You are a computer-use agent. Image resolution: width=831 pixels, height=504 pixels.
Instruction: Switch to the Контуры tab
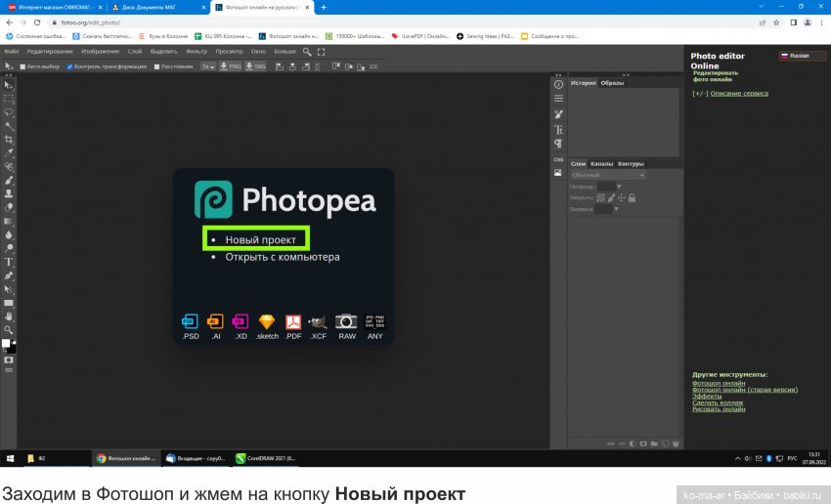coord(631,164)
